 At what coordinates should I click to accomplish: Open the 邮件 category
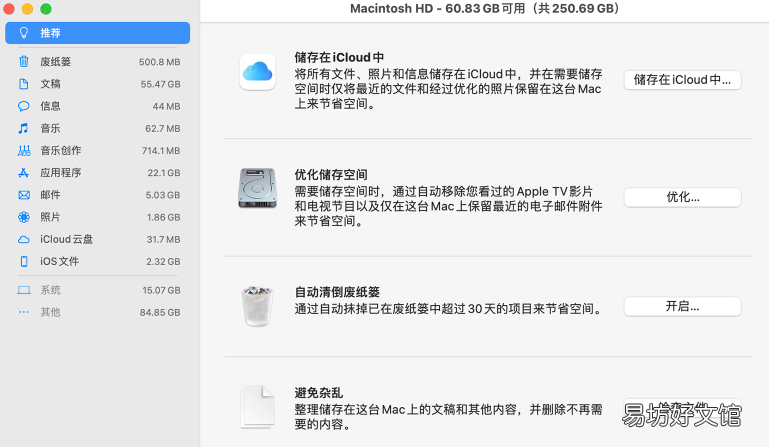point(98,195)
